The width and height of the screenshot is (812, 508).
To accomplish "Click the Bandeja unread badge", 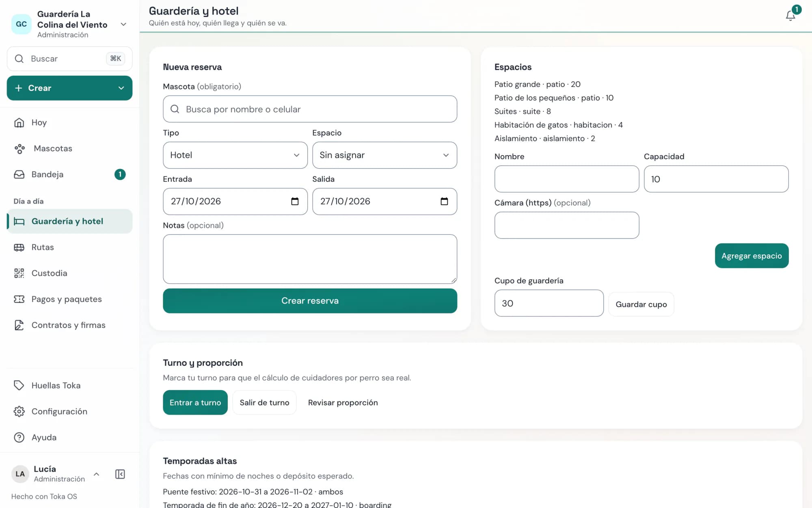I will coord(120,174).
